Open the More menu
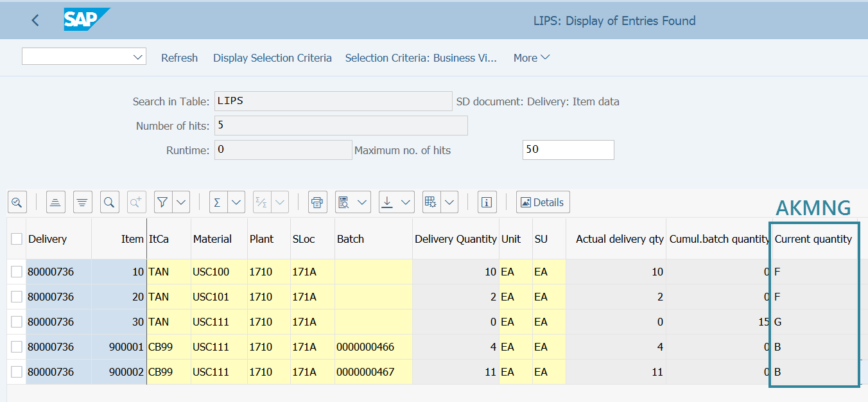 point(532,58)
